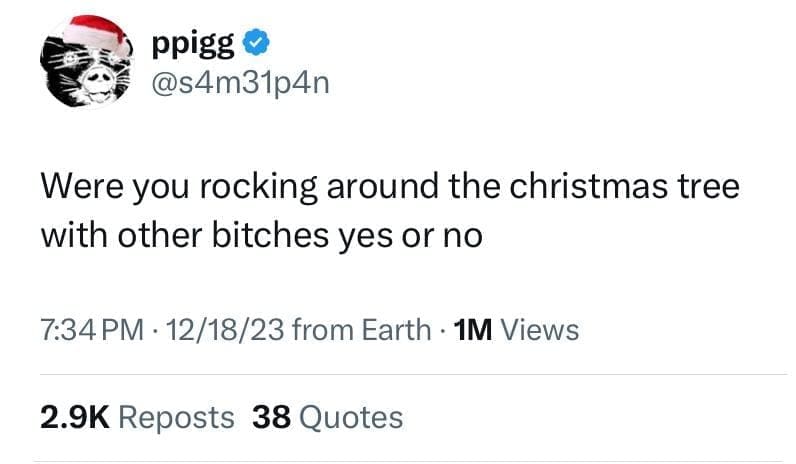Open the ppigg display name link
Image resolution: width=796 pixels, height=464 pixels.
click(x=193, y=44)
